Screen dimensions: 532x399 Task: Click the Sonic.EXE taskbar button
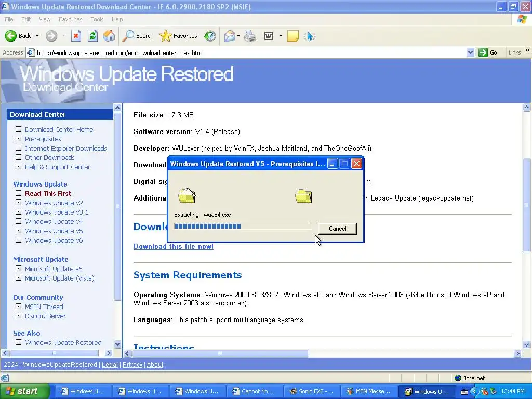312,391
